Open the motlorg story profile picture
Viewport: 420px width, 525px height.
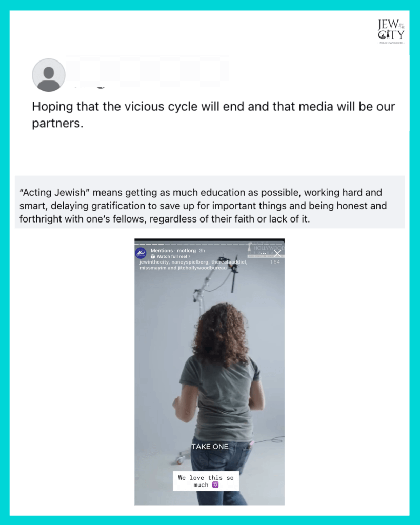(x=141, y=253)
